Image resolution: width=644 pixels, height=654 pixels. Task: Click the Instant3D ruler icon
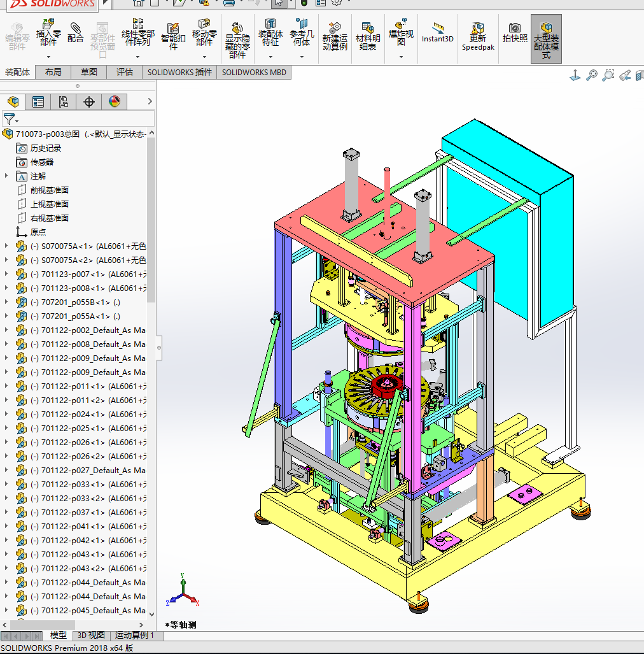(x=438, y=28)
